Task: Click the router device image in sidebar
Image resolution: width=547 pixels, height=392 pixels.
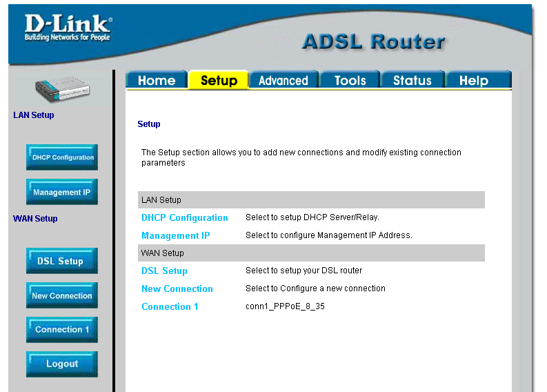Action: coord(63,89)
